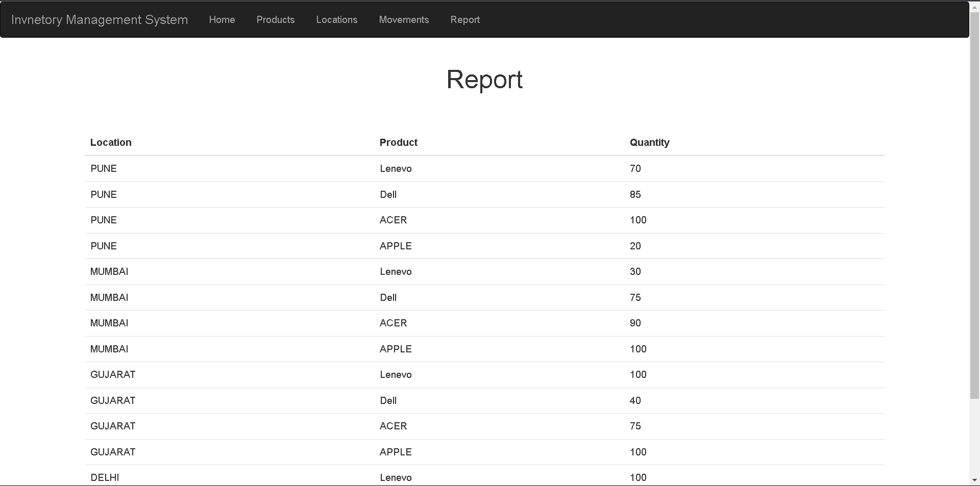Screen dimensions: 980x486
Task: Click the Quantity column header
Action: (x=650, y=143)
